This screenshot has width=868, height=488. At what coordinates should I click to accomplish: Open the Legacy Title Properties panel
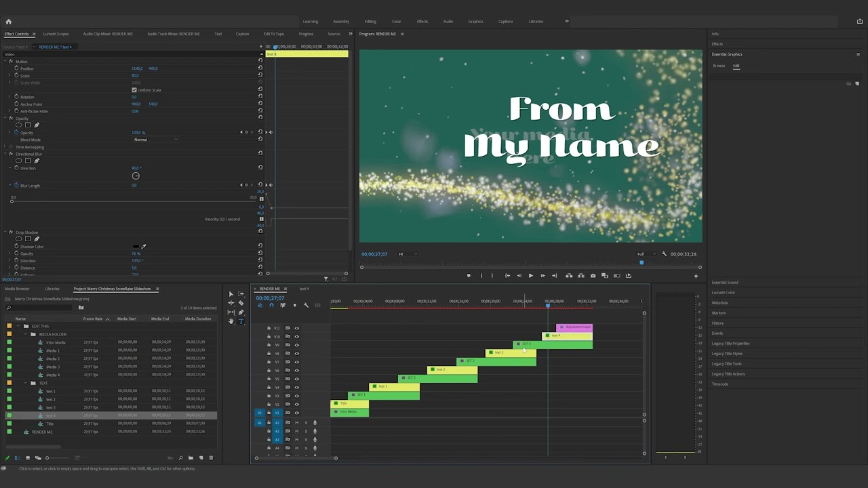(x=730, y=344)
